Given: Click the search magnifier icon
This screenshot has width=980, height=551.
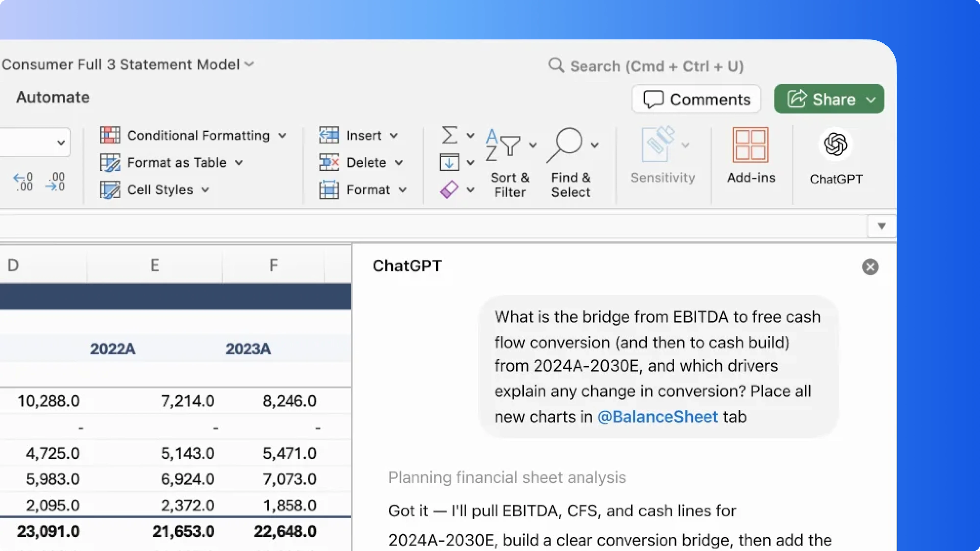Looking at the screenshot, I should tap(556, 65).
